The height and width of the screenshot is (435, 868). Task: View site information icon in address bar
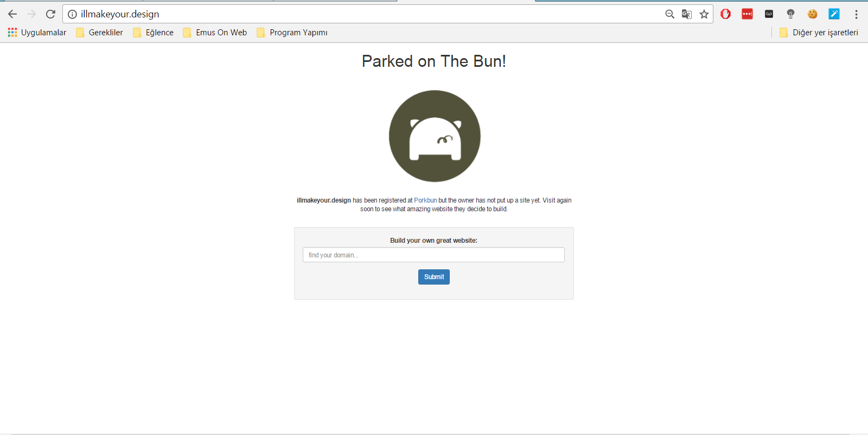pyautogui.click(x=72, y=14)
